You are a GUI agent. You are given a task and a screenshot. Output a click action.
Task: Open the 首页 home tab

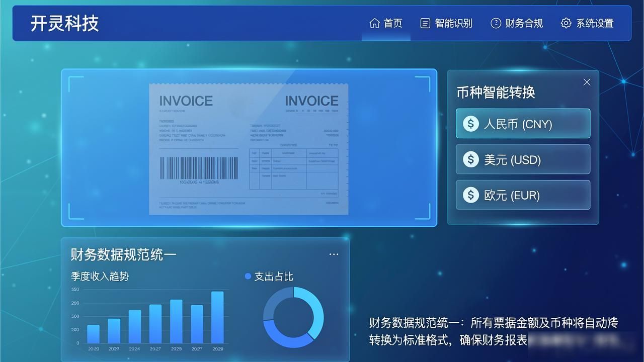pos(386,23)
